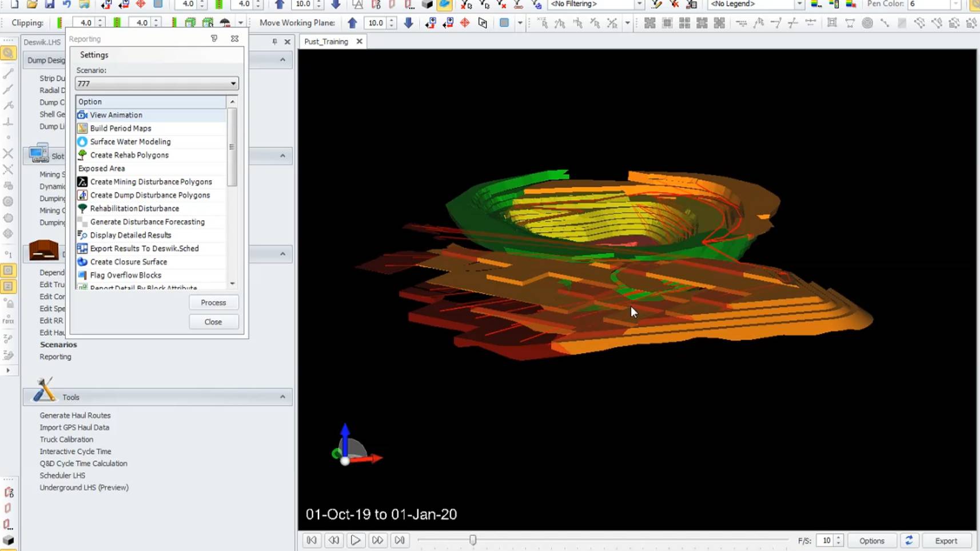980x551 pixels.
Task: Step forward one animation period
Action: point(377,540)
